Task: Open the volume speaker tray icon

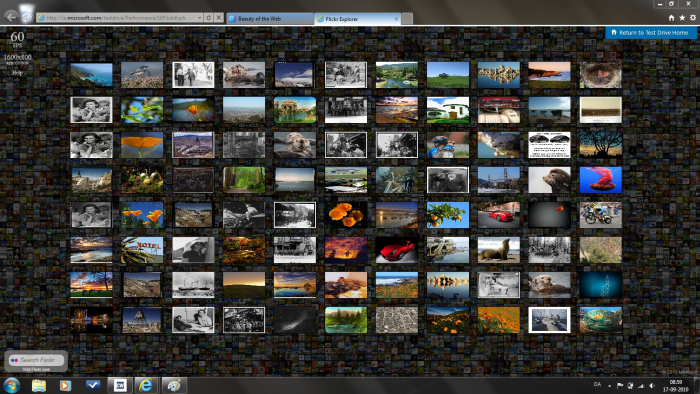Action: click(651, 386)
